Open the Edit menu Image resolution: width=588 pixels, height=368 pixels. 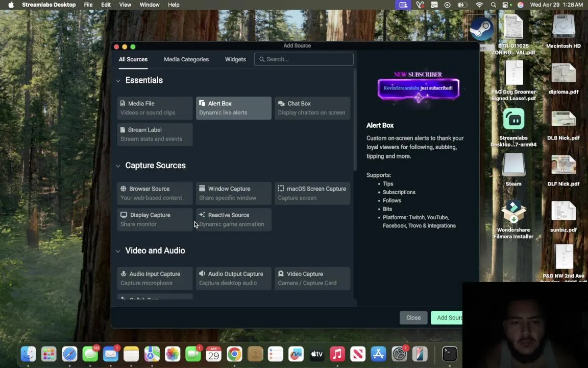tap(106, 5)
